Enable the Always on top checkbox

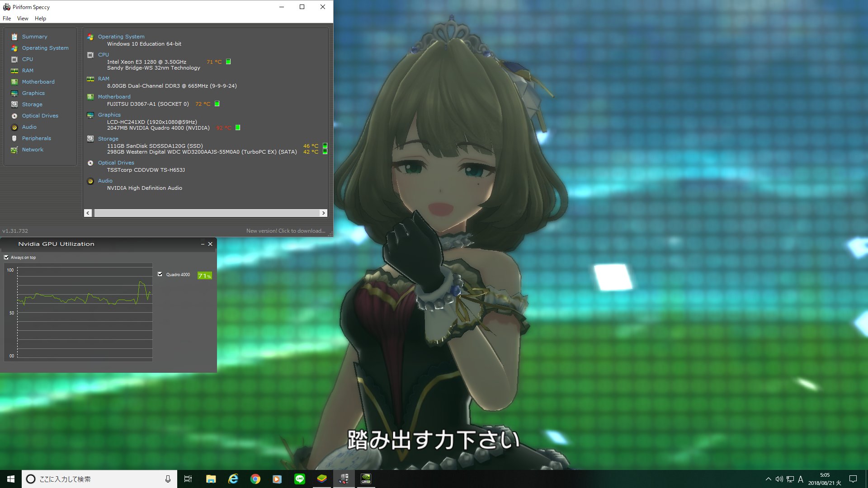pyautogui.click(x=7, y=257)
